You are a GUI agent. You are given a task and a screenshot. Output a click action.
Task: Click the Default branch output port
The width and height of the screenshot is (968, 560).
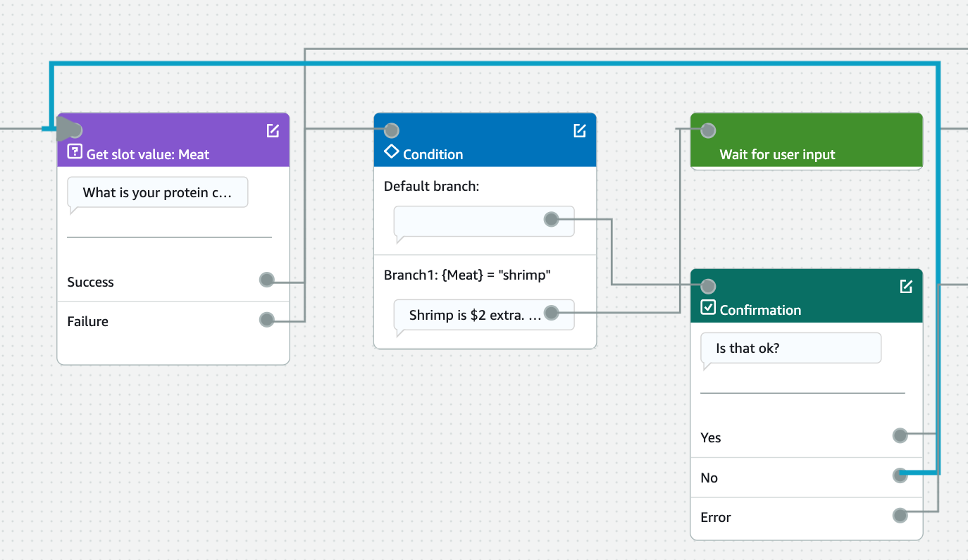552,219
